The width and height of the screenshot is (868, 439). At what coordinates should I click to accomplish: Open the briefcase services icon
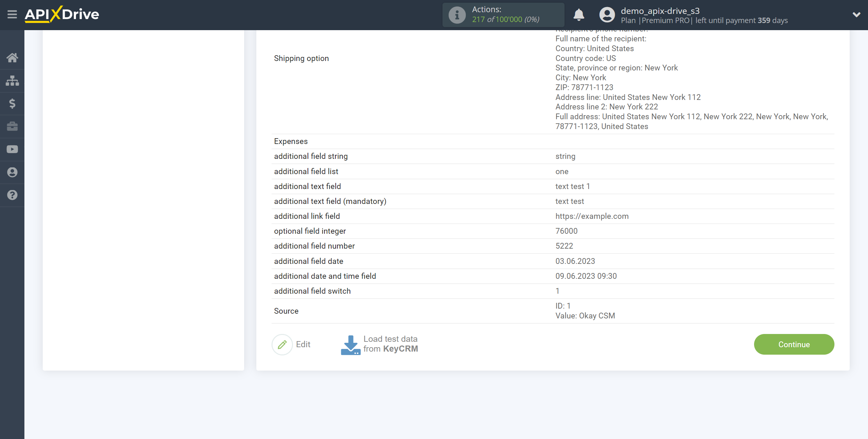(12, 126)
